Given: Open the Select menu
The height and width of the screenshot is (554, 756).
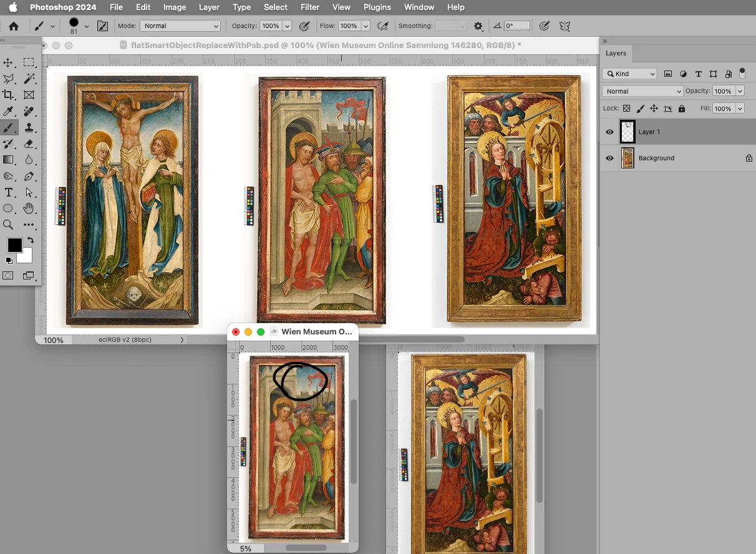Looking at the screenshot, I should point(276,7).
